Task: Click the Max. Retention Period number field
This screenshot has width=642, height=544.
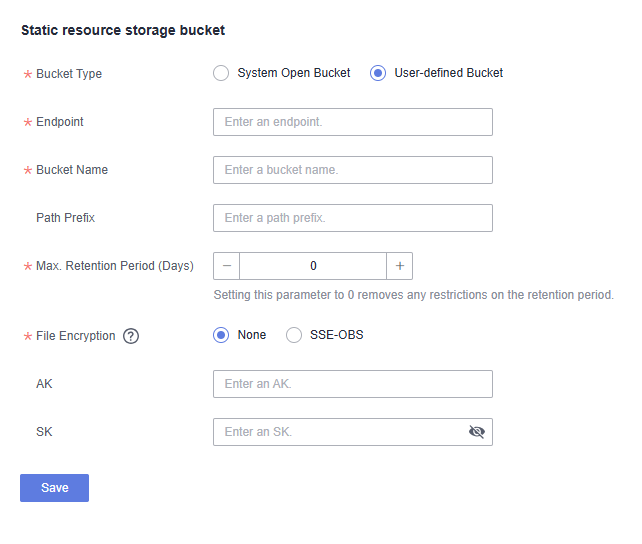Action: 313,266
